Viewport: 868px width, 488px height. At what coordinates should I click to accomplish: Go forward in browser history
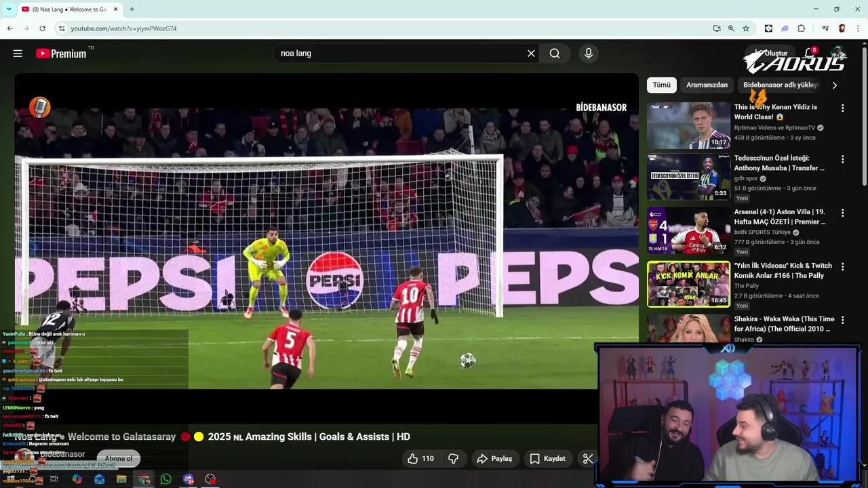pos(26,28)
